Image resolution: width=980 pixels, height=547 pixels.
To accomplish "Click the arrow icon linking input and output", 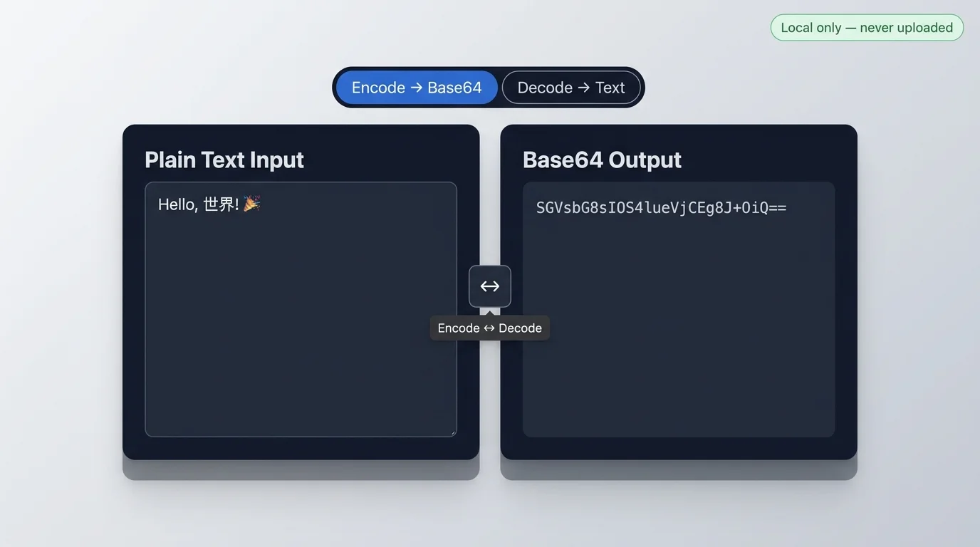I will pos(489,286).
